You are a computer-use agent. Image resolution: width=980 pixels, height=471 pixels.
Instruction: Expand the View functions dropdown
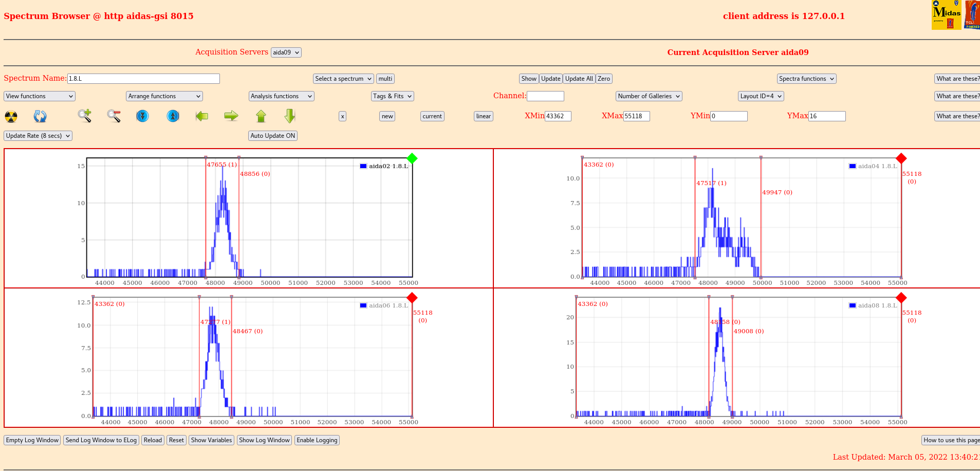(x=40, y=96)
